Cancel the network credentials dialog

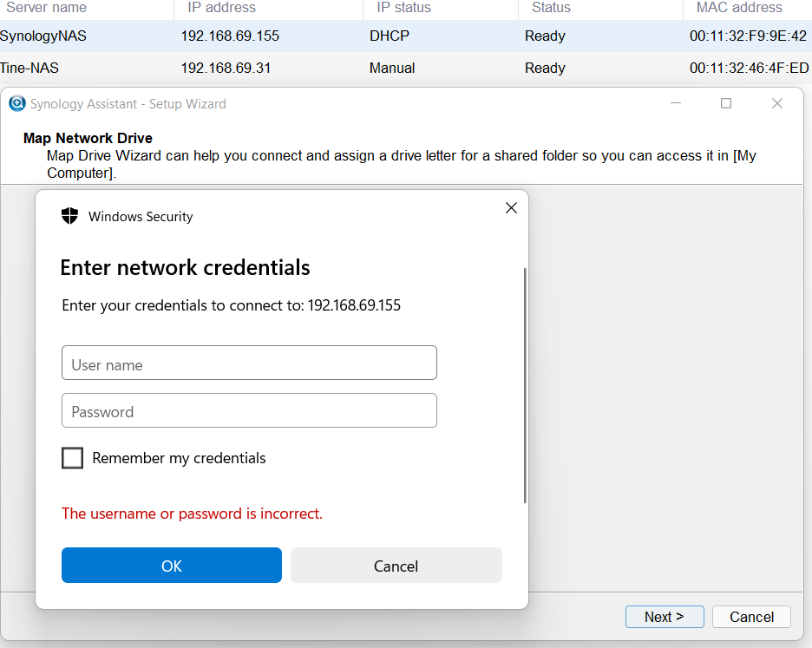click(396, 565)
